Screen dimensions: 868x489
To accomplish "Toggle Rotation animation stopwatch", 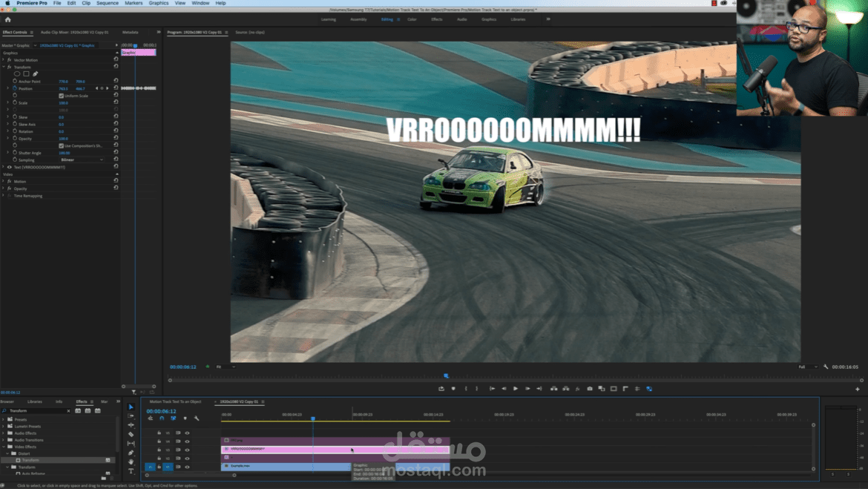I will tap(15, 131).
